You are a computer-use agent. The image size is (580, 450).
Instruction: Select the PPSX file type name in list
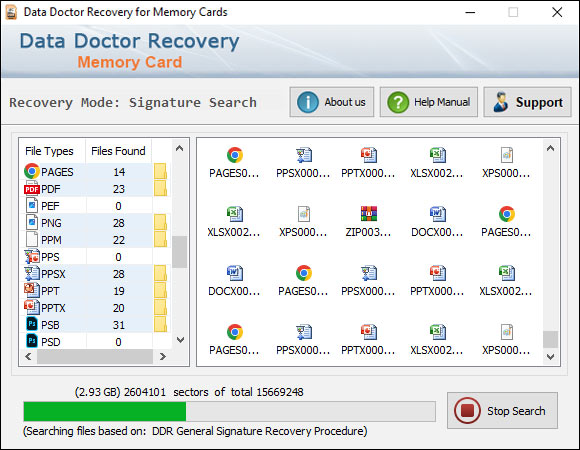53,274
